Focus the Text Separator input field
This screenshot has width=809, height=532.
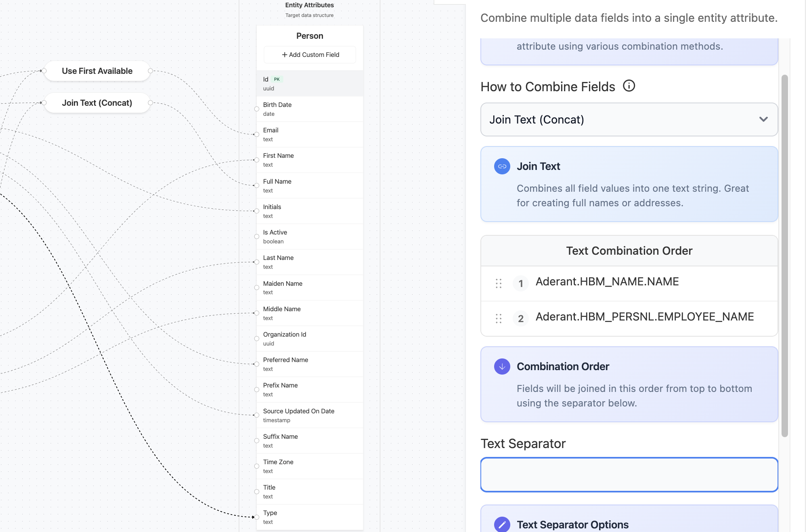(x=629, y=475)
